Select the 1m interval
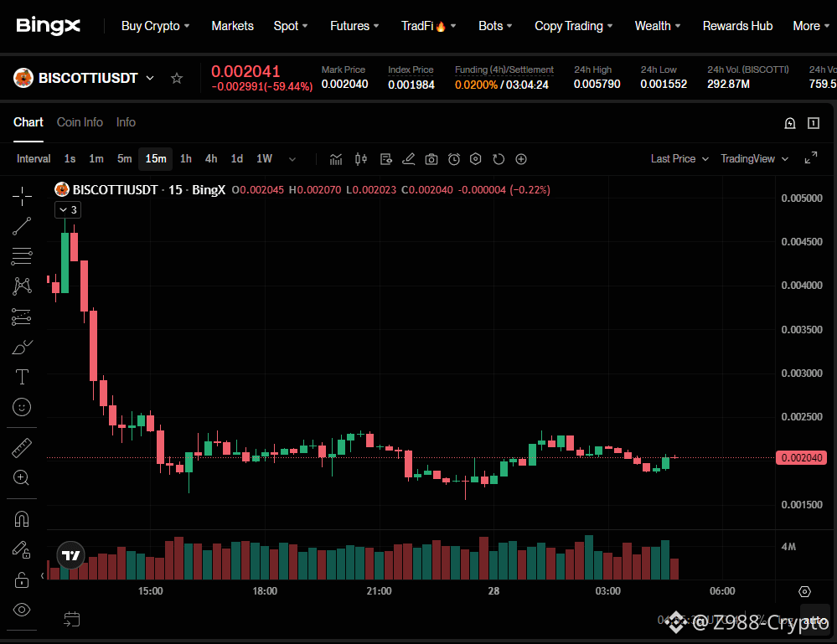 tap(96, 158)
